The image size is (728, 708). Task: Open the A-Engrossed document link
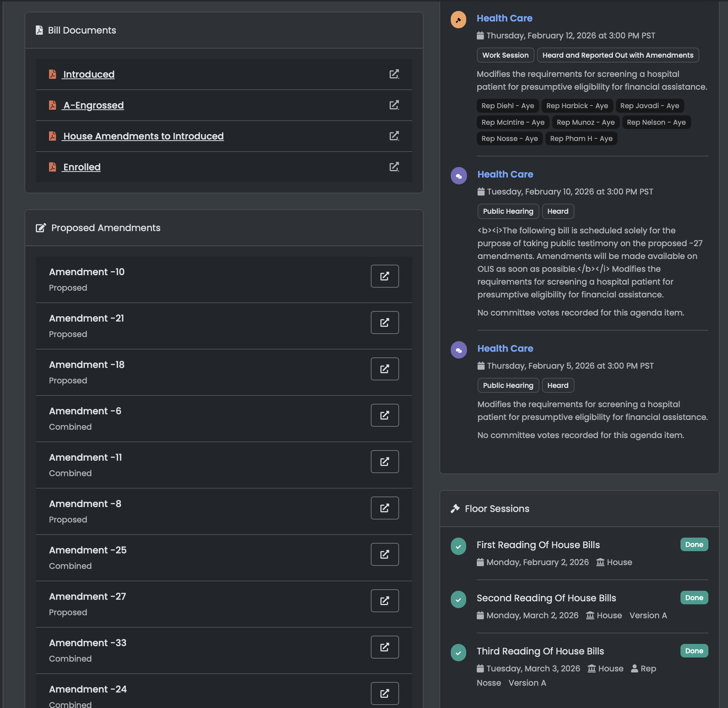click(x=93, y=105)
